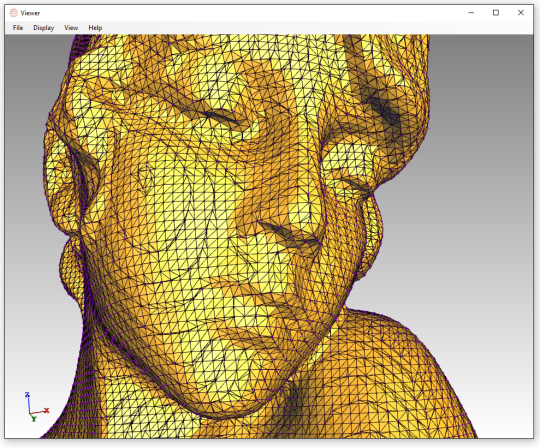This screenshot has width=540, height=448.
Task: Open the View menu
Action: point(71,28)
